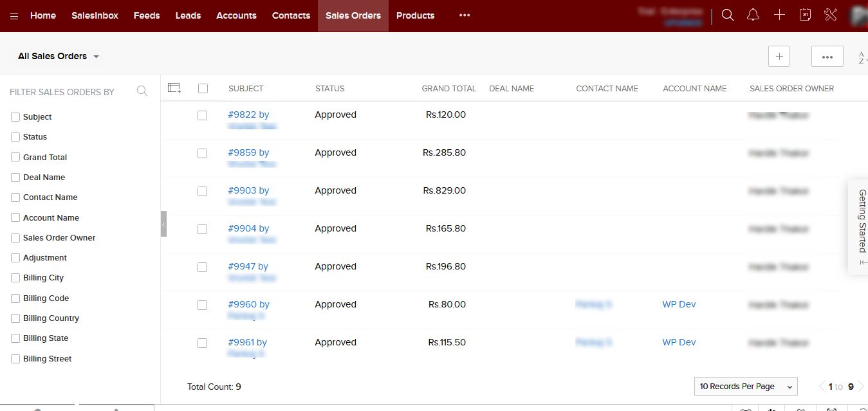Open sales order #9822 link
Image resolution: width=868 pixels, height=411 pixels.
pyautogui.click(x=248, y=114)
